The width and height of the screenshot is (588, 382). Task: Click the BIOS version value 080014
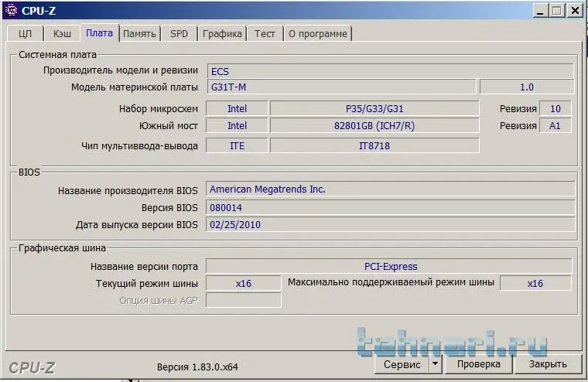390,207
